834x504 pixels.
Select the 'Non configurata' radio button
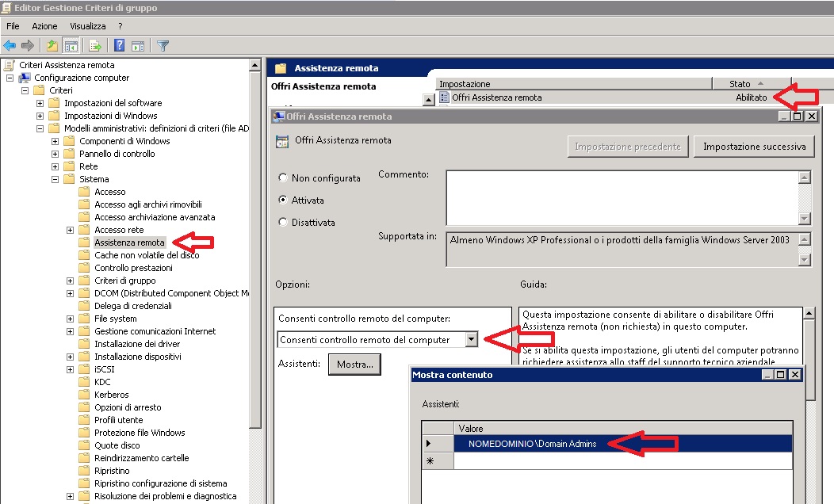click(282, 178)
